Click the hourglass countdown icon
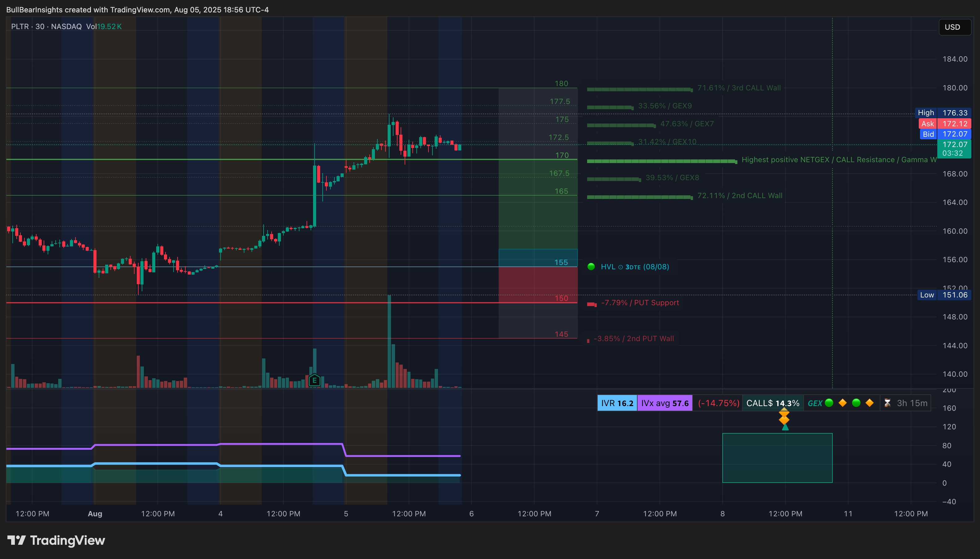This screenshot has width=980, height=559. click(887, 403)
